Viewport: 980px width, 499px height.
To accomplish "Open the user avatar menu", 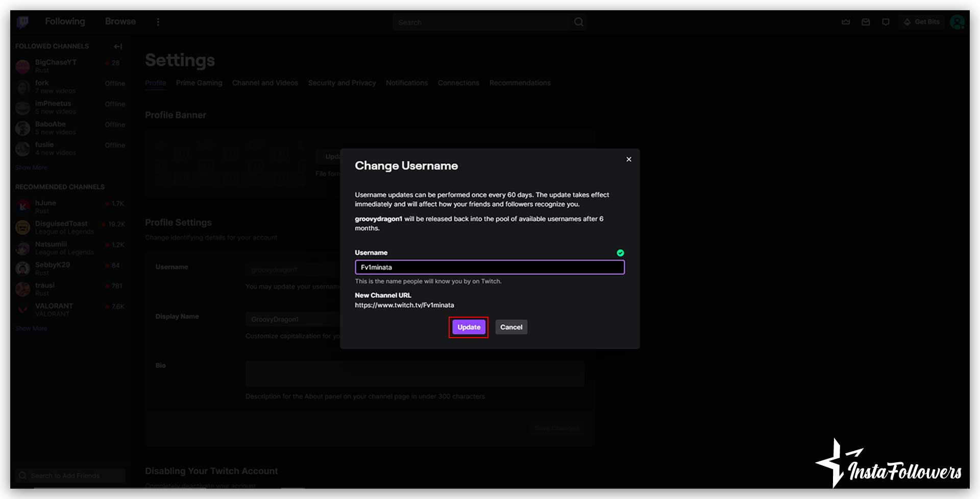I will pos(957,22).
